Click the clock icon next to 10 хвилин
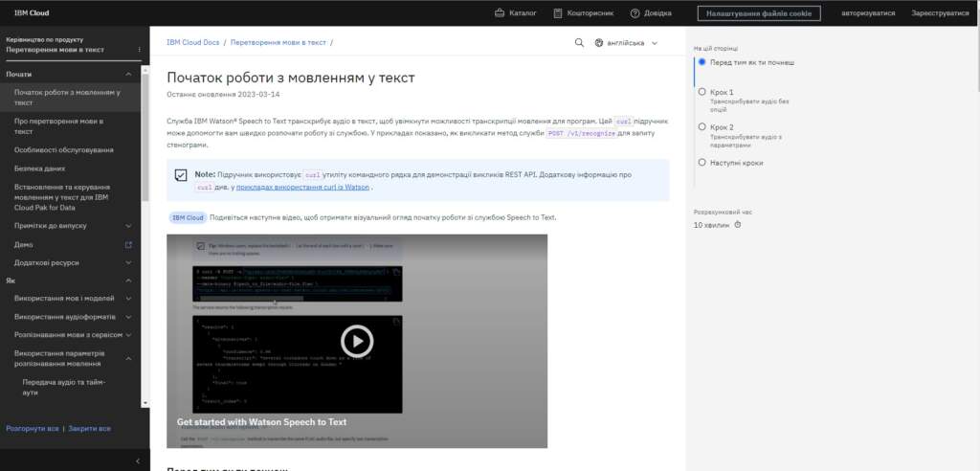Screen dimensions: 980x471 738,225
